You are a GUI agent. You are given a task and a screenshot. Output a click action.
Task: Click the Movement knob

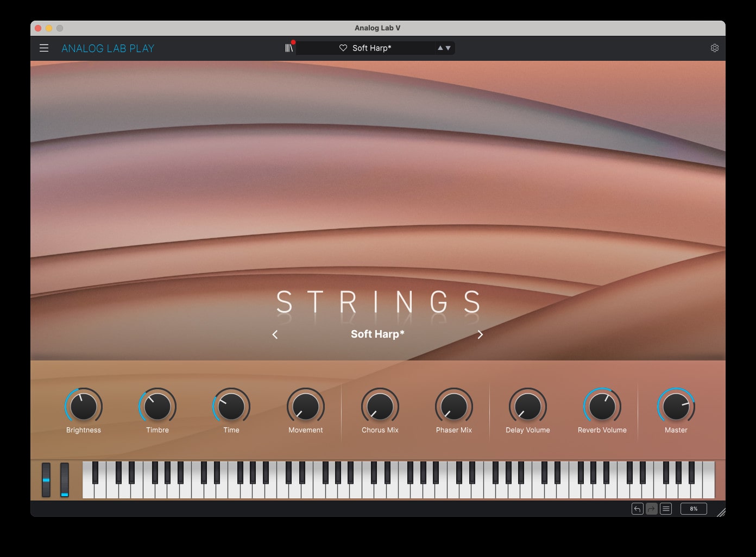coord(306,406)
